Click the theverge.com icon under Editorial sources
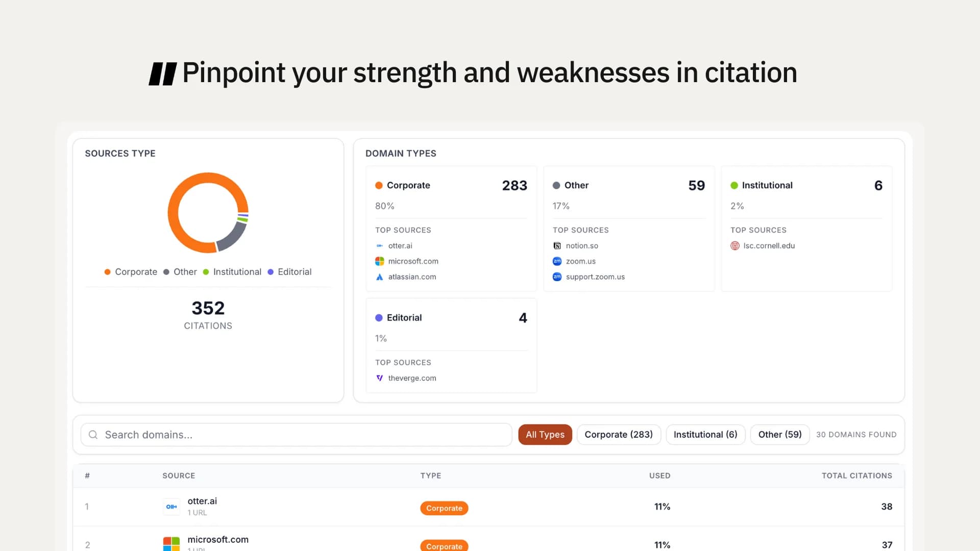The image size is (980, 551). tap(379, 378)
